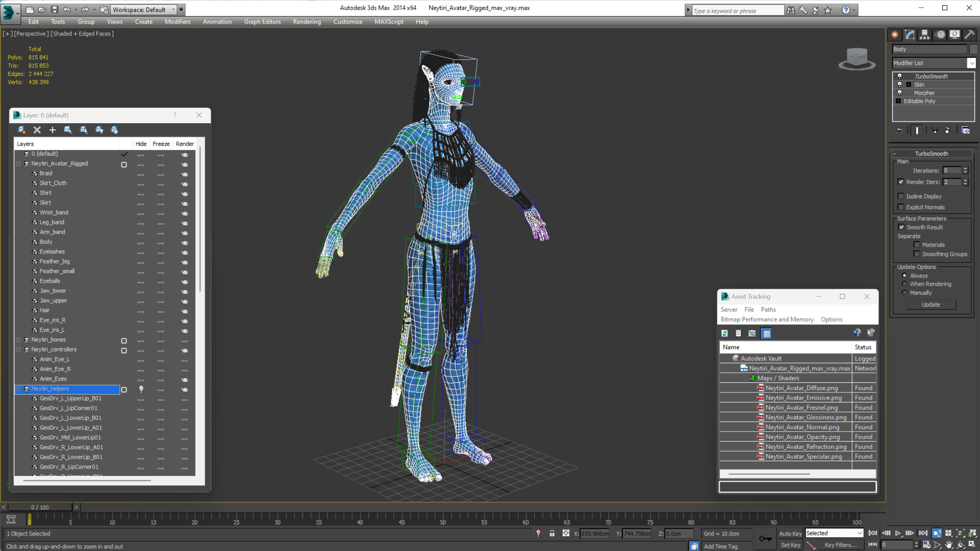980x551 pixels.
Task: Open the Modifiers menu
Action: 177,22
